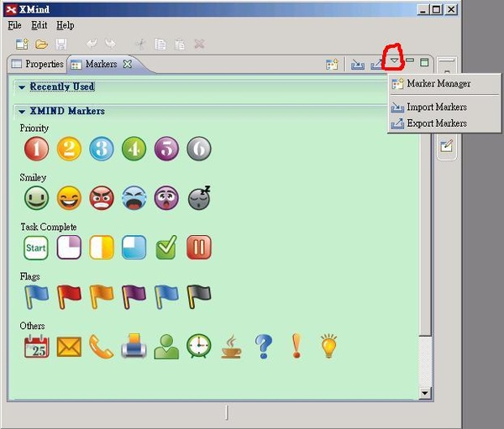Pick the orange laughing smiley marker
Screen dimensions: 504x429
coord(69,198)
